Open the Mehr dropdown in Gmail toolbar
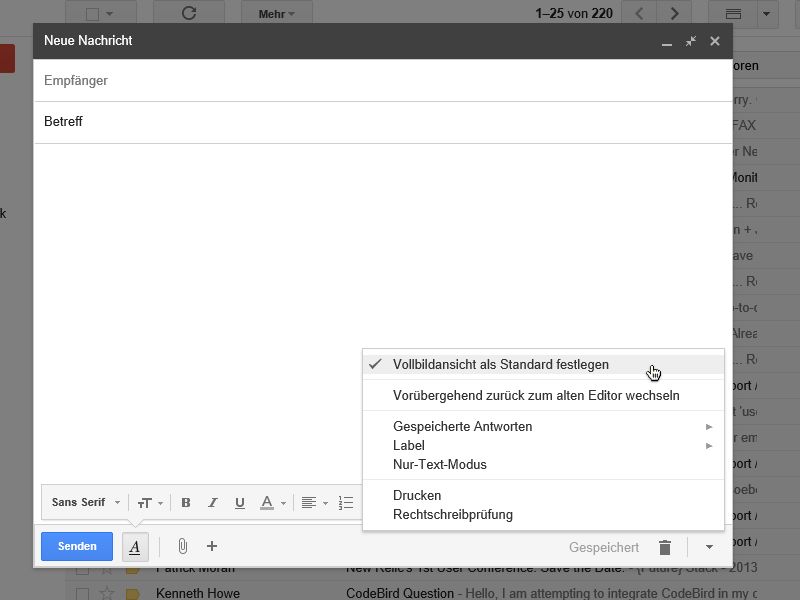Viewport: 800px width, 600px height. point(277,14)
